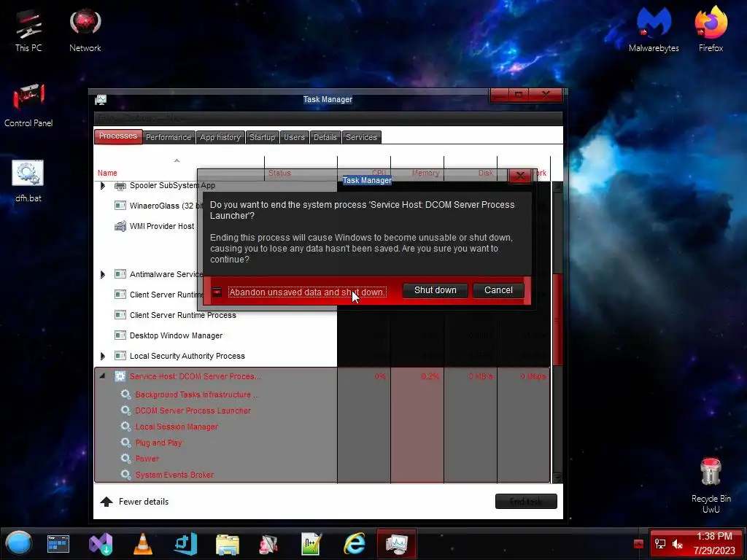Click Fewer details arrow toggle
Viewport: 747px width, 560px height.
107,502
